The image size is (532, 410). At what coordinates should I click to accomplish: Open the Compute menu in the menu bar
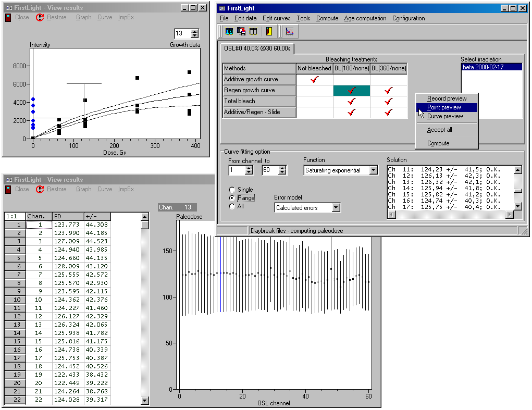tap(327, 18)
